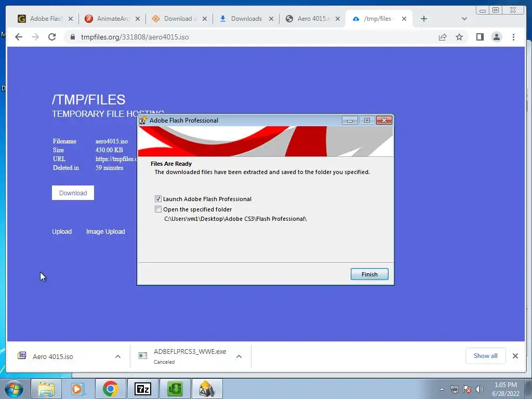Click the /TMP/FILES site heading
The width and height of the screenshot is (532, 399).
click(88, 100)
